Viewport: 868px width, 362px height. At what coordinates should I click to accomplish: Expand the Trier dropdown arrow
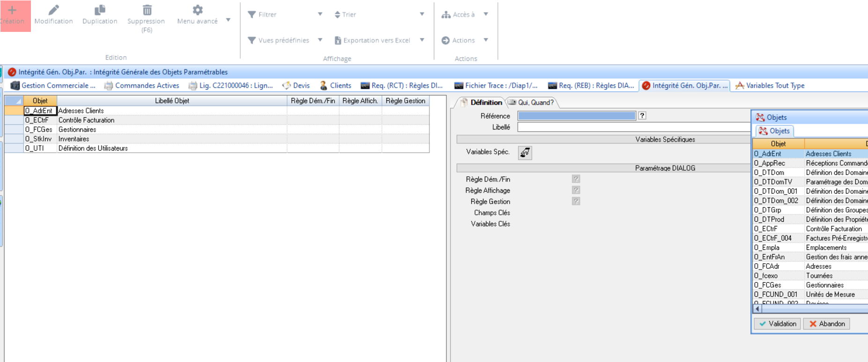pos(422,14)
